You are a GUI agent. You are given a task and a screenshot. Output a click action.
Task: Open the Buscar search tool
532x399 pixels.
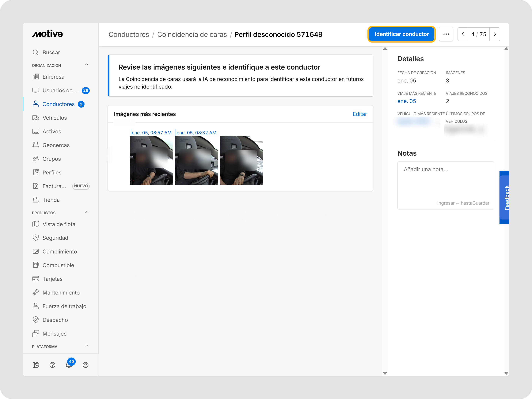51,52
